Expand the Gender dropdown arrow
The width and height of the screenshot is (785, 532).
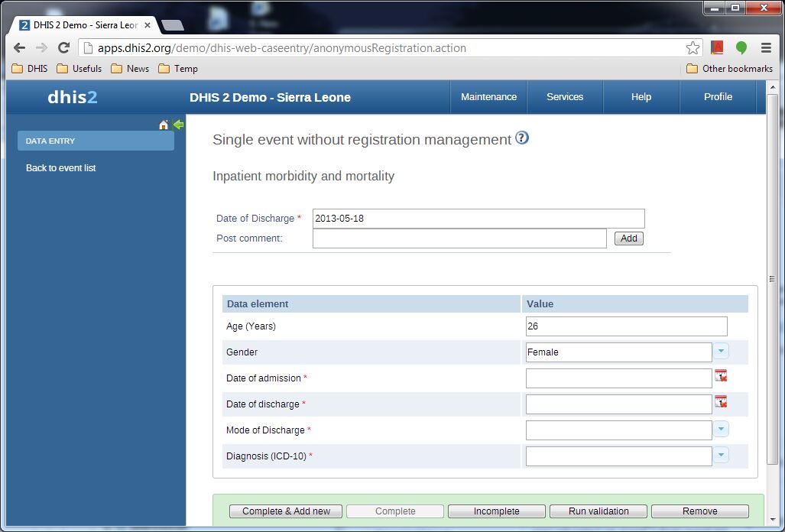(x=721, y=352)
